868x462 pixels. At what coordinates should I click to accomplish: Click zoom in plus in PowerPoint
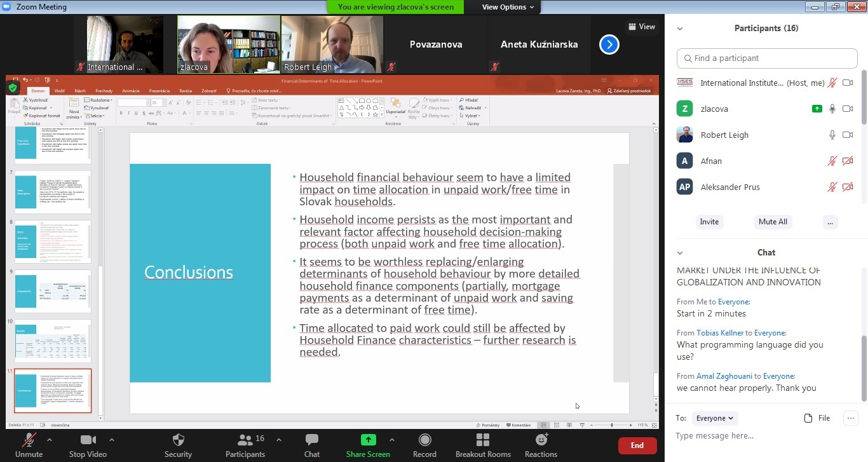tap(631, 425)
